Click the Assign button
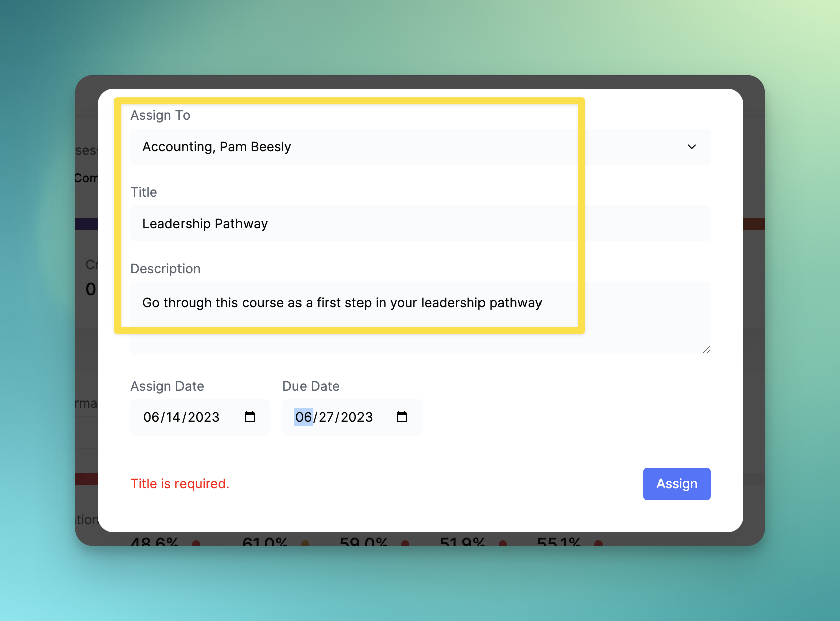This screenshot has width=840, height=621. tap(677, 484)
